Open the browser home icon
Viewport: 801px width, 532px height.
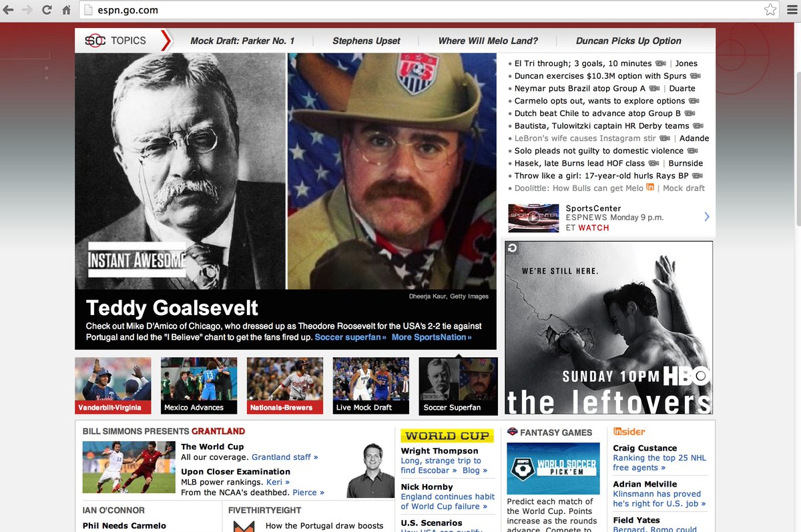(x=66, y=10)
